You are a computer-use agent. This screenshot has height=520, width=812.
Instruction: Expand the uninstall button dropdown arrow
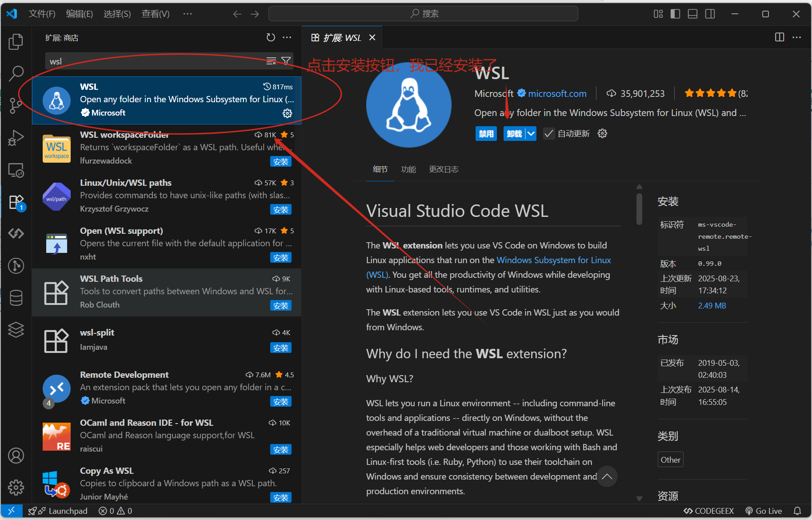pos(531,134)
